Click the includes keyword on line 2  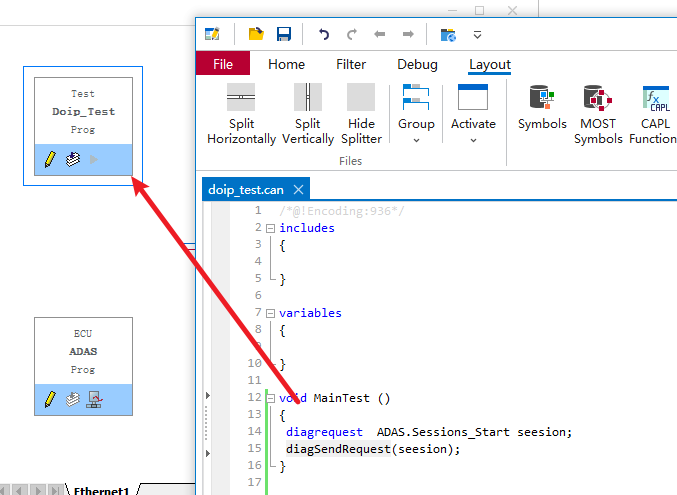pyautogui.click(x=307, y=228)
